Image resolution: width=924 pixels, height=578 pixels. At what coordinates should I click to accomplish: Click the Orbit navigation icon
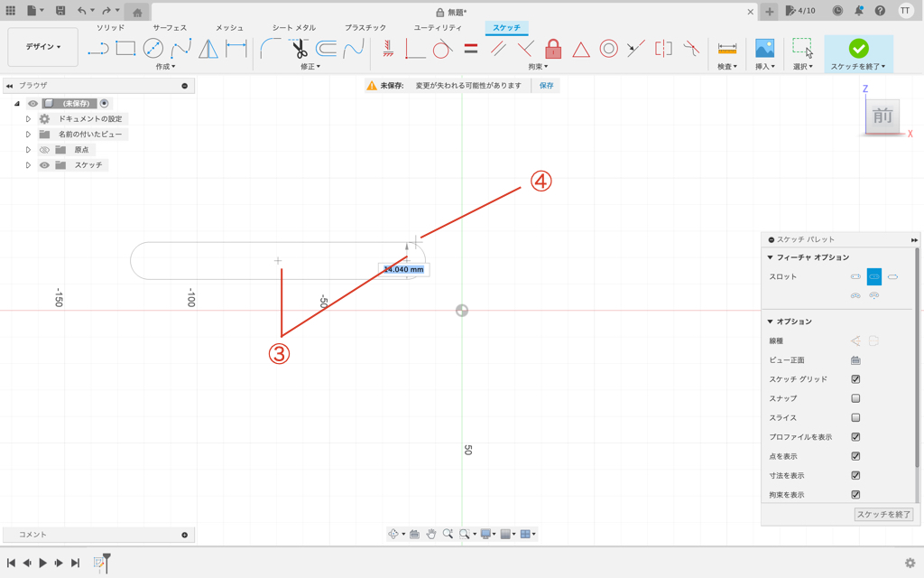393,535
